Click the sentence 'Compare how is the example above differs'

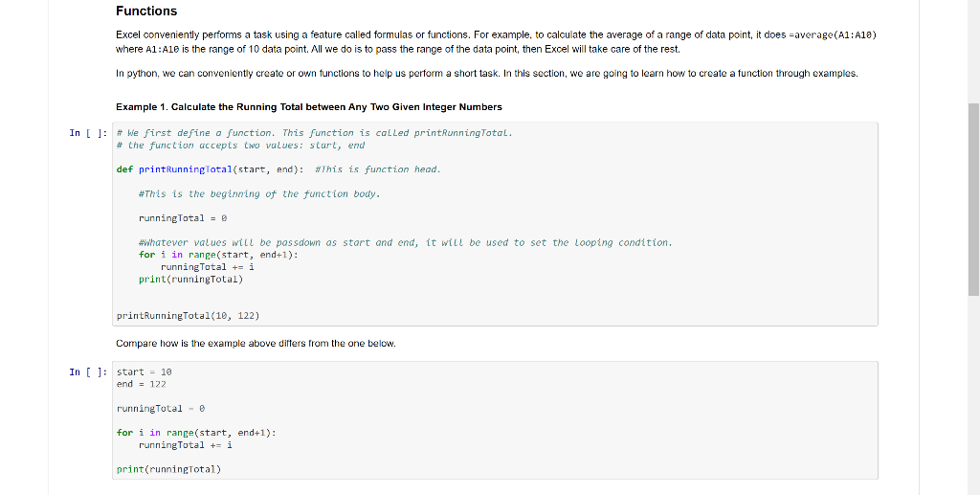point(256,344)
